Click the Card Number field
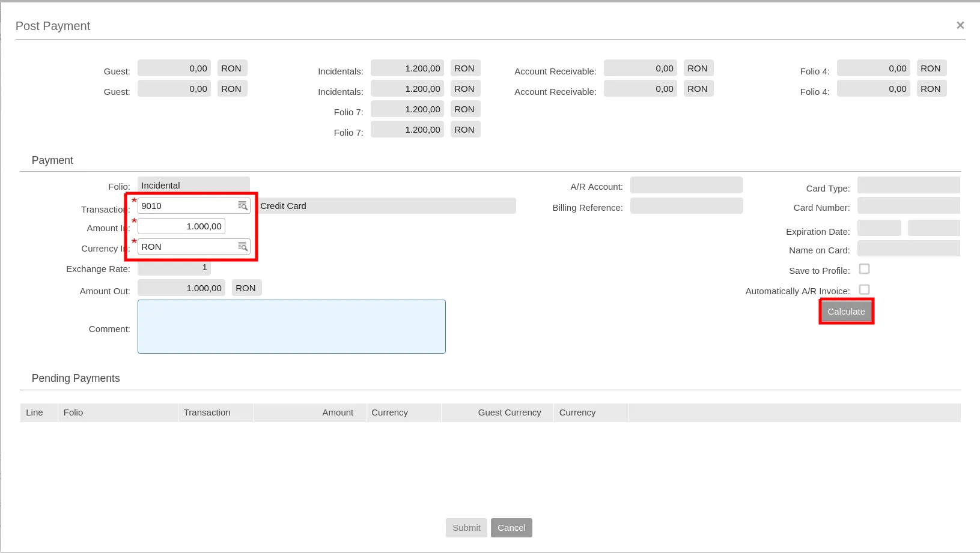The width and height of the screenshot is (980, 553). pyautogui.click(x=908, y=206)
